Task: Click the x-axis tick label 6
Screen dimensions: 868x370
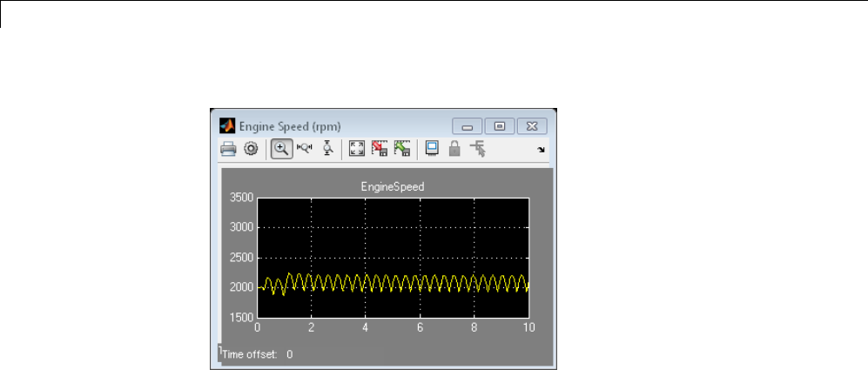Action: click(x=421, y=327)
